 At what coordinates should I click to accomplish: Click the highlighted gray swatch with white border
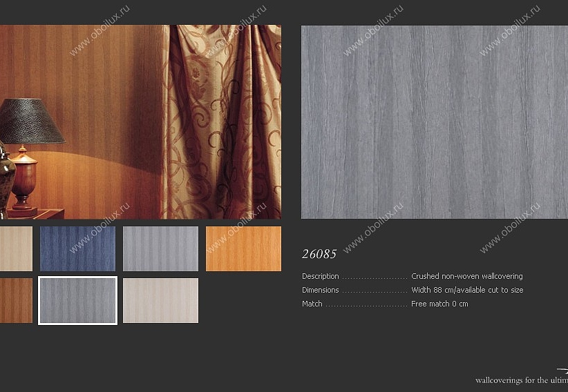tap(77, 300)
